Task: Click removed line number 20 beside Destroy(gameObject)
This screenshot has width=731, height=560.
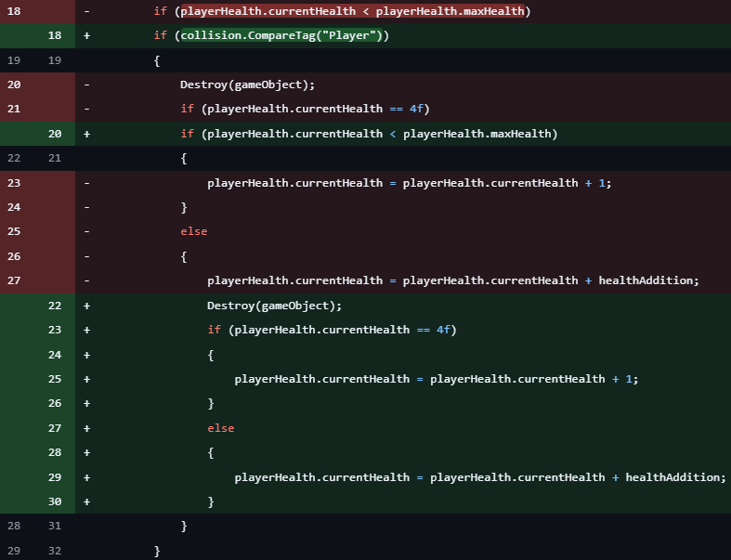Action: pyautogui.click(x=14, y=85)
